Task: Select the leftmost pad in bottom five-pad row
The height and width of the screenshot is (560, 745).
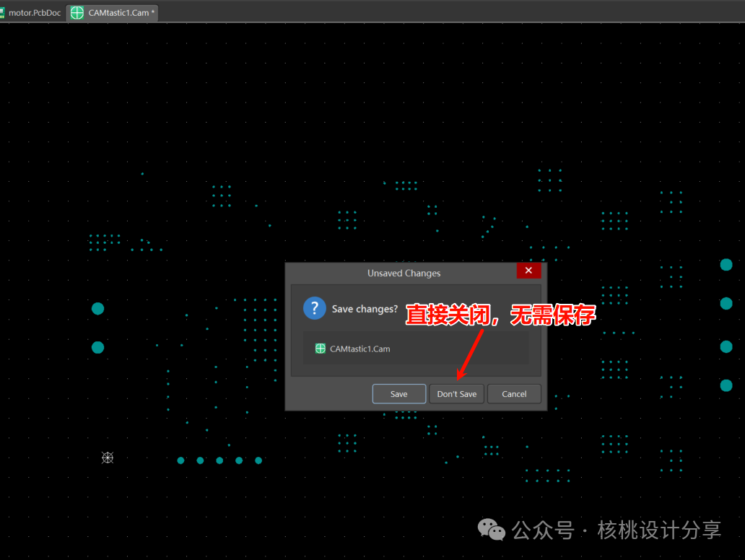Action: 181,460
